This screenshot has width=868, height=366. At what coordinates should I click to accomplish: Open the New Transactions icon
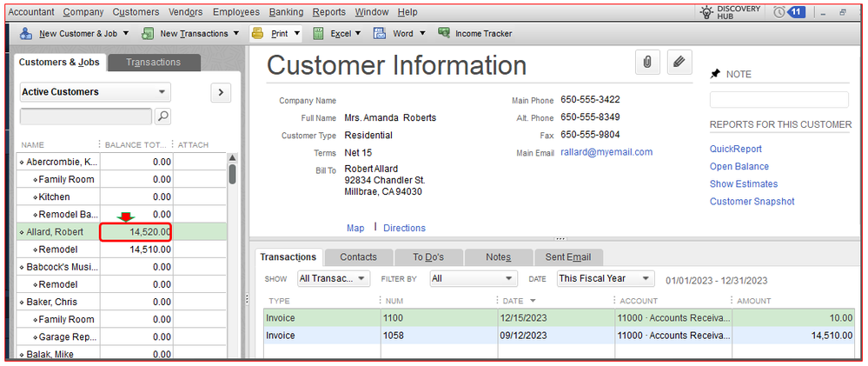pos(147,34)
